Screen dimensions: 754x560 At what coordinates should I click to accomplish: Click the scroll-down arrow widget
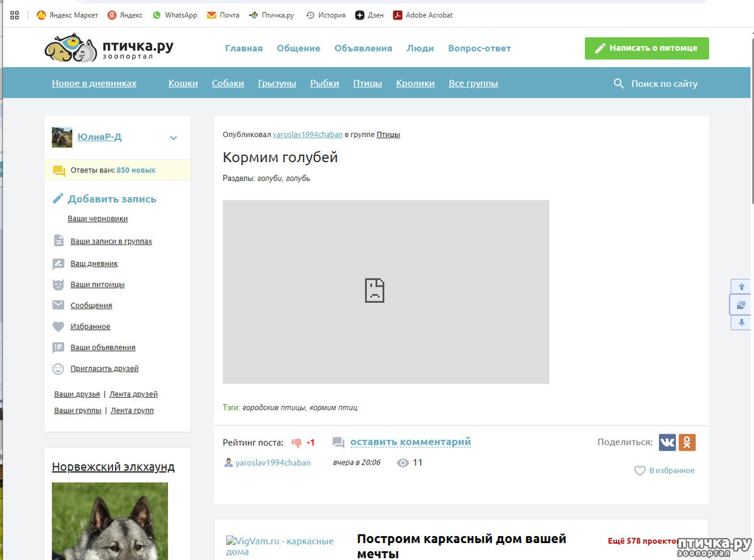(741, 322)
